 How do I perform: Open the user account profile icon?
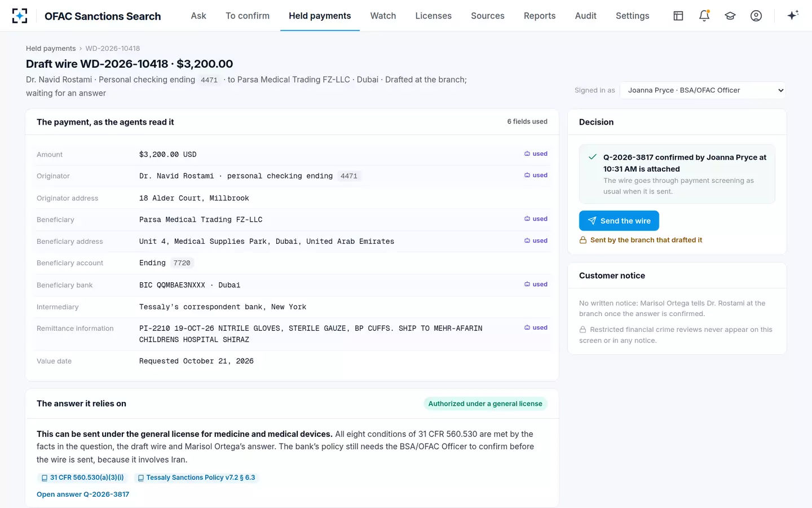pos(756,16)
